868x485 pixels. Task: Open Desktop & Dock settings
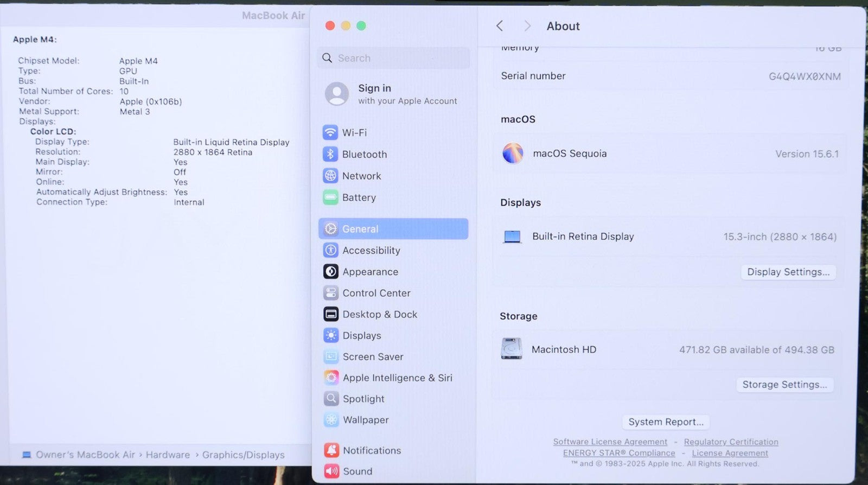379,314
